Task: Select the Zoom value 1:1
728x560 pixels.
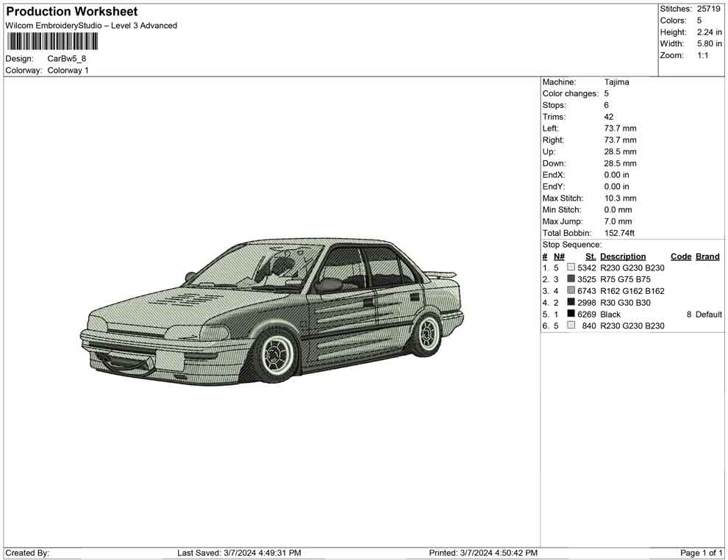Action: click(x=702, y=55)
